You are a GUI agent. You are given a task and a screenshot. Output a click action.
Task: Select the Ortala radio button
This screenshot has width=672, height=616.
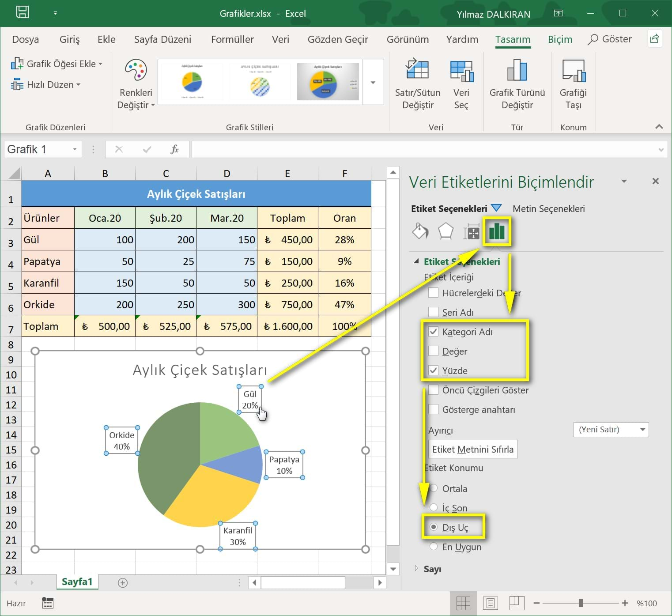(x=434, y=488)
